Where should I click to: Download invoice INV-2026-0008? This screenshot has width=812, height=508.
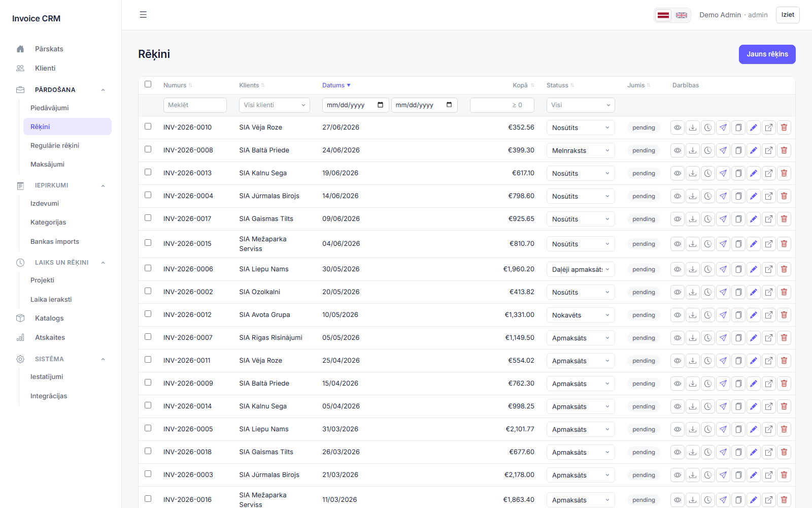click(x=693, y=150)
